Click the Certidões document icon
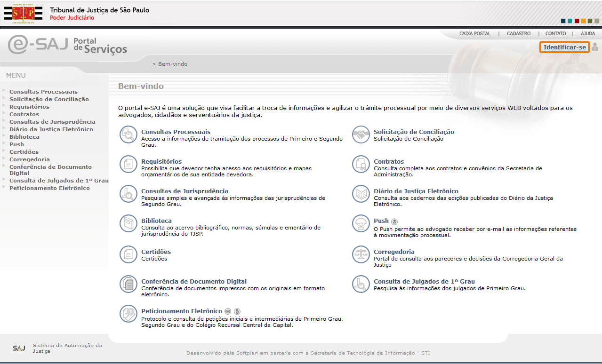602x364 pixels. tap(128, 254)
